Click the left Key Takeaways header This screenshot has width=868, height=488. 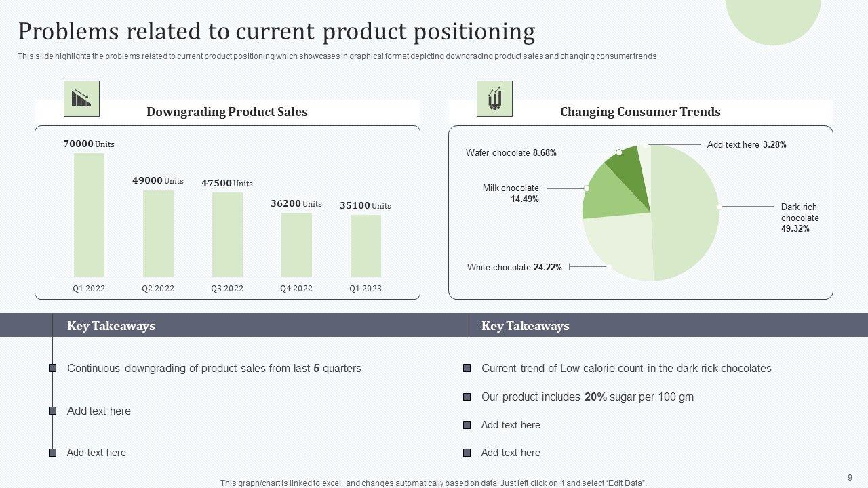tap(111, 326)
